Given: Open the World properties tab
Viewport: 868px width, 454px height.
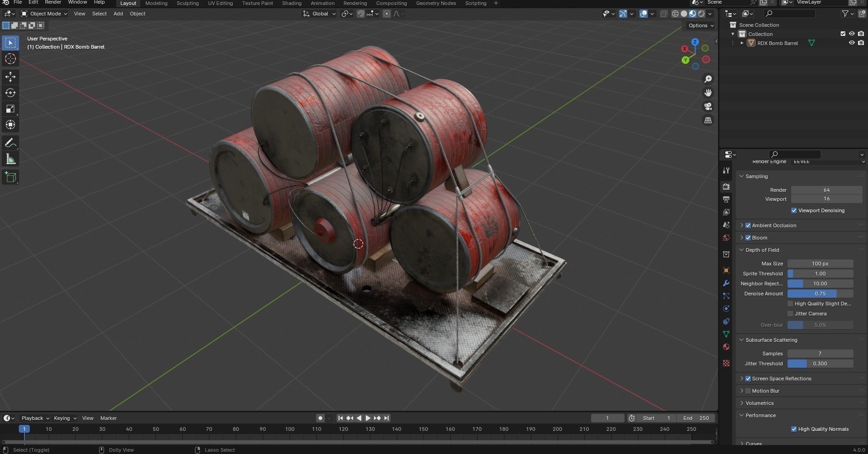Looking at the screenshot, I should pos(726,238).
